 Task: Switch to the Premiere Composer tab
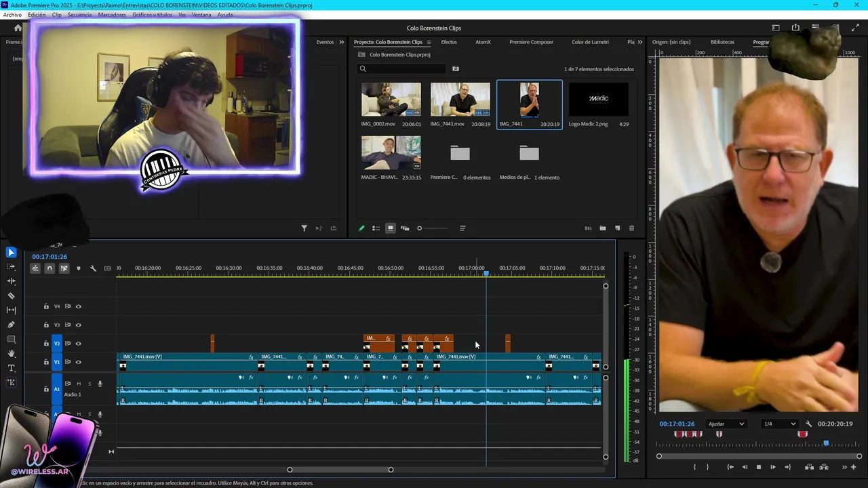point(531,42)
